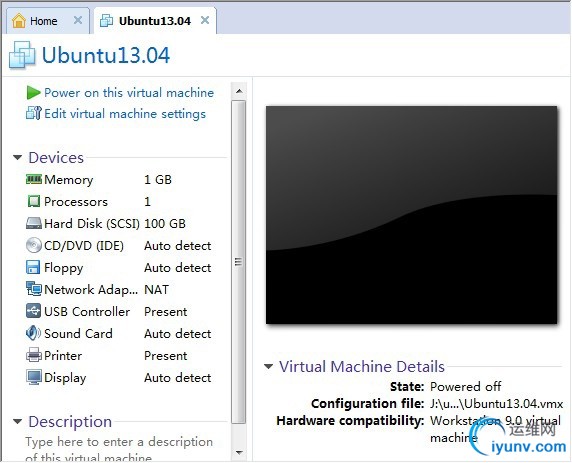The image size is (572, 463).
Task: Click the Ubuntu13.04.vmx configuration file path
Action: click(x=496, y=404)
